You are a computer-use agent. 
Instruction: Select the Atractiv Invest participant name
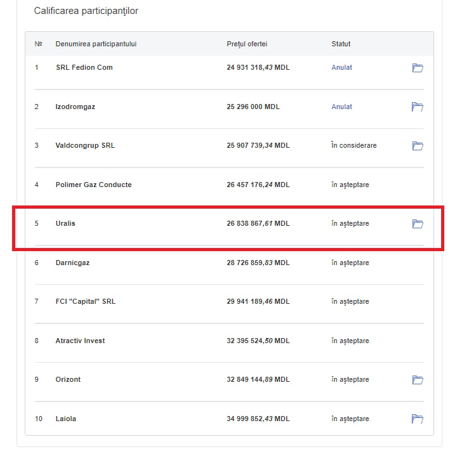[x=80, y=341]
